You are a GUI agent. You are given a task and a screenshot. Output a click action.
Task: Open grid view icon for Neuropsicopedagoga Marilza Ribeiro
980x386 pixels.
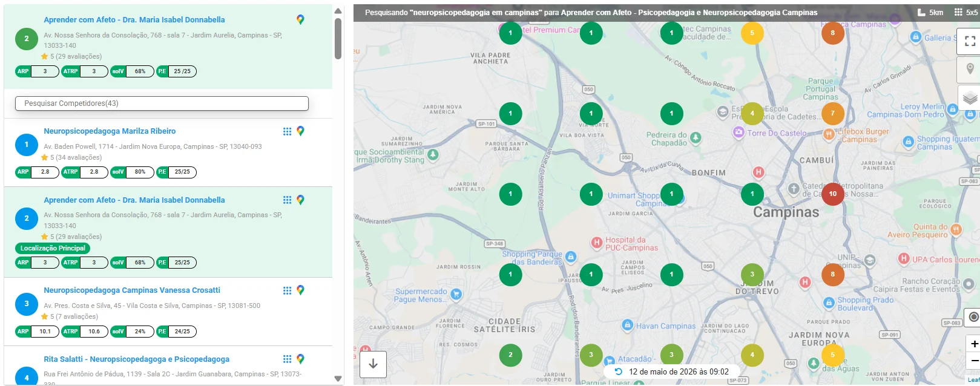287,131
